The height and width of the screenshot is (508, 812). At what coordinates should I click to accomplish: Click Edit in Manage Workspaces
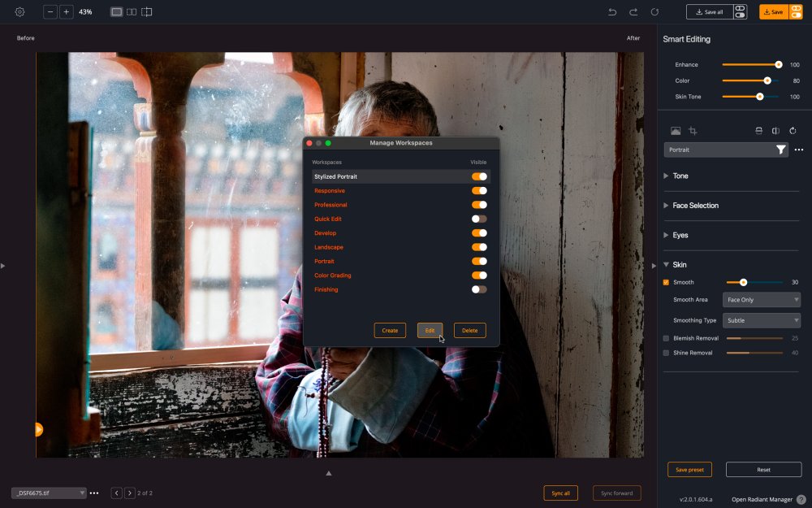click(430, 330)
